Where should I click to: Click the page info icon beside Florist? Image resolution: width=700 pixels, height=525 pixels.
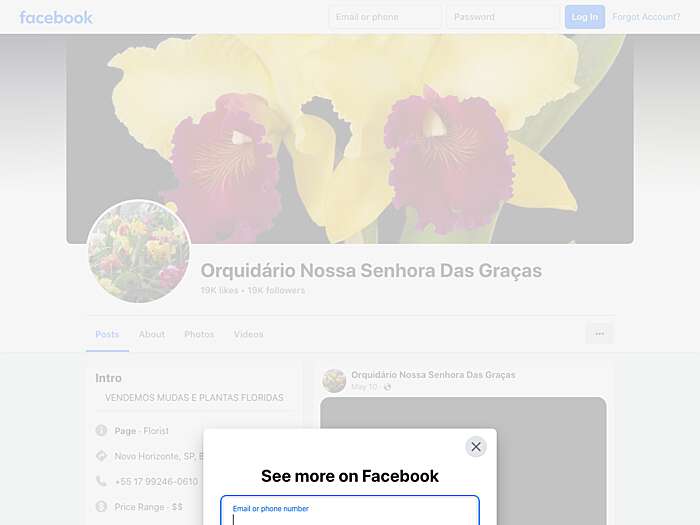[x=101, y=430]
